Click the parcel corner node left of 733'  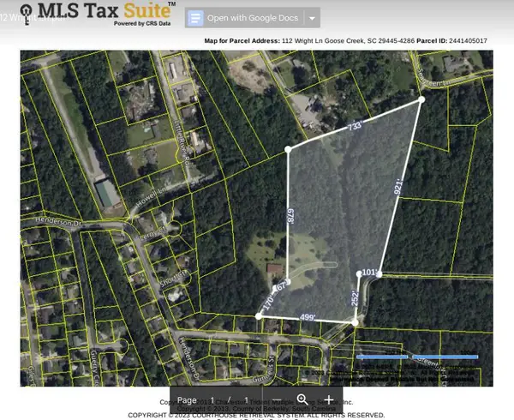coord(288,149)
